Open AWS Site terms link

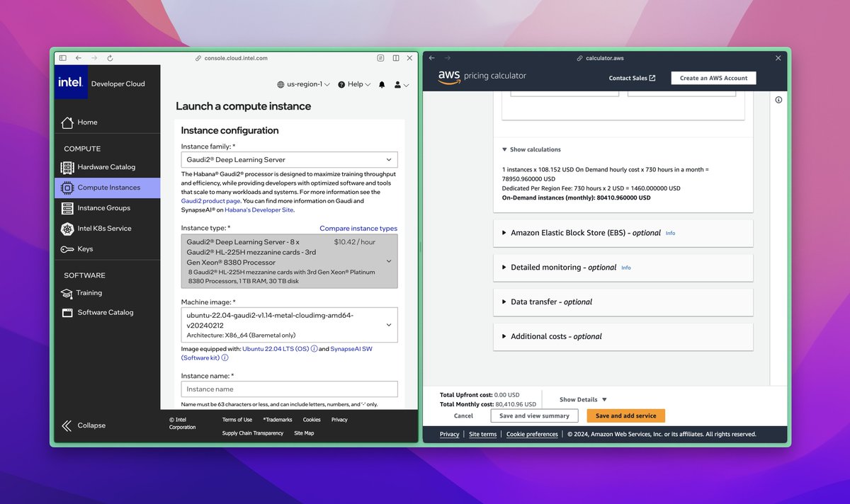[x=482, y=434]
